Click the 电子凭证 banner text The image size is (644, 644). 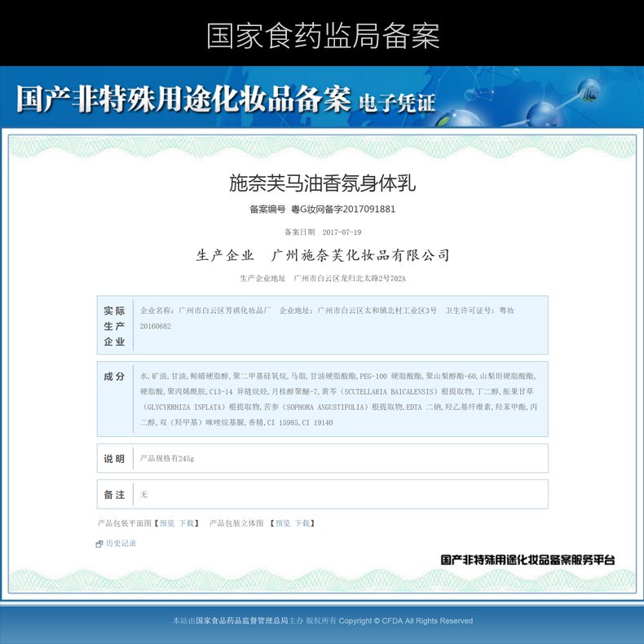(397, 103)
